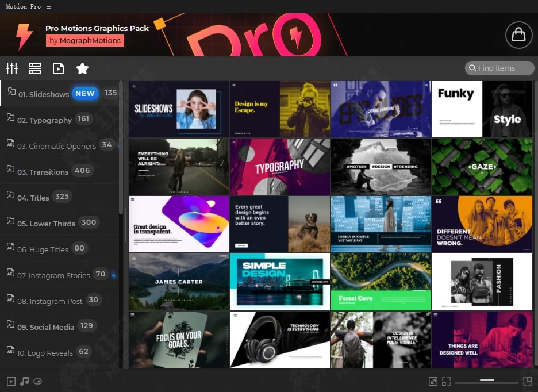This screenshot has width=538, height=392.
Task: Select the 06. Huge Titles category
Action: (60, 248)
